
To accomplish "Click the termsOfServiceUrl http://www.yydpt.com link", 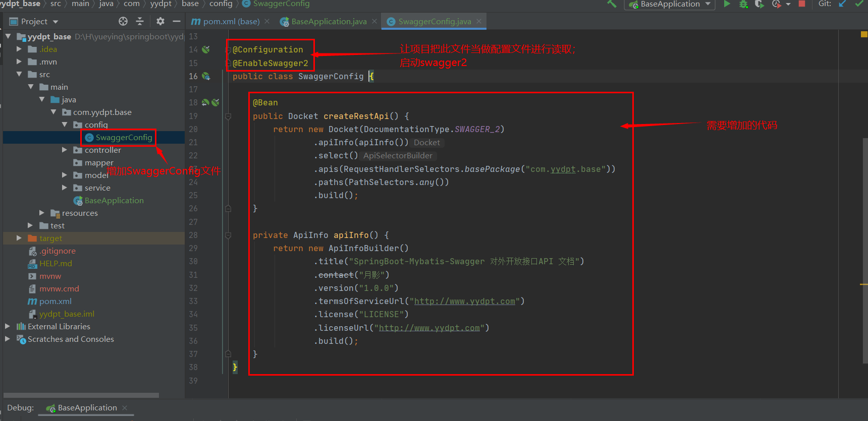I will point(465,302).
